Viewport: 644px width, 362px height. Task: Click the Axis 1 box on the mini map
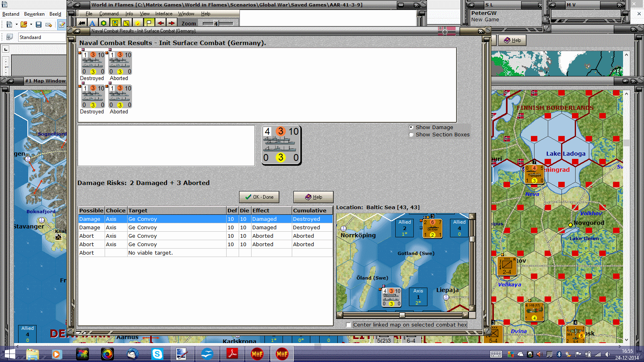[418, 296]
